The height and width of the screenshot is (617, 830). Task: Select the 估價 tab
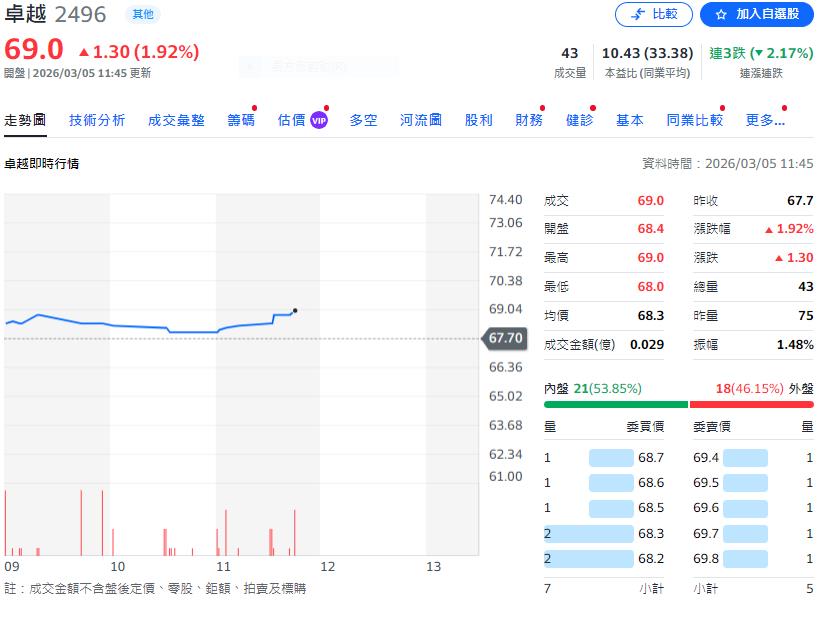pyautogui.click(x=291, y=120)
